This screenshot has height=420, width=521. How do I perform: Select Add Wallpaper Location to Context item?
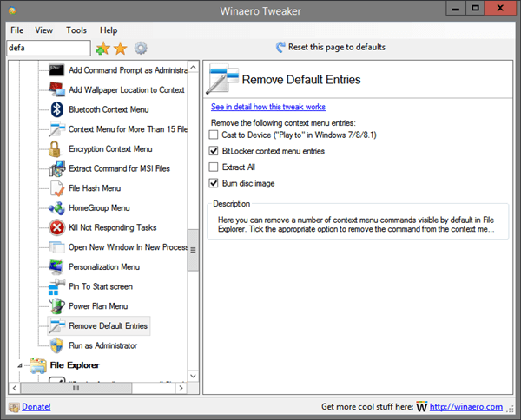point(127,89)
